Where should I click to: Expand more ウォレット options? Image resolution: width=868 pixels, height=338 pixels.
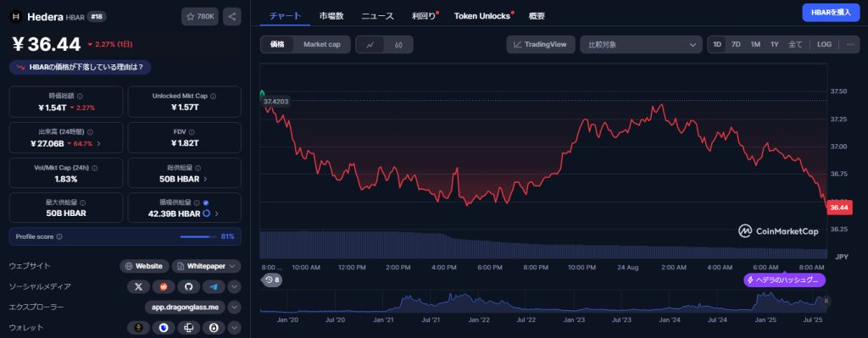coord(234,328)
